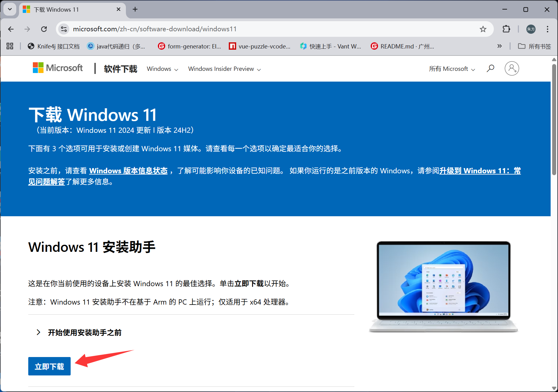Open the Knife4j 接口文档 bookmark
The width and height of the screenshot is (558, 392).
(x=54, y=46)
